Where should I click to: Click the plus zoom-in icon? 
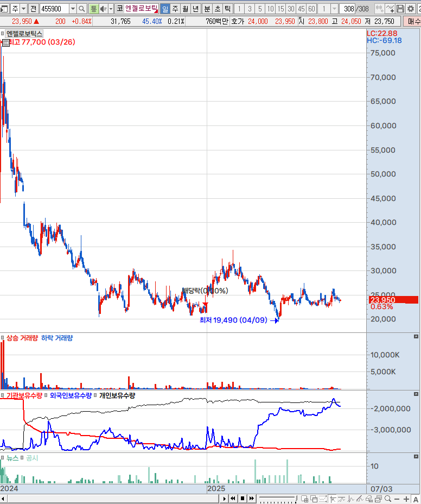[406, 499]
